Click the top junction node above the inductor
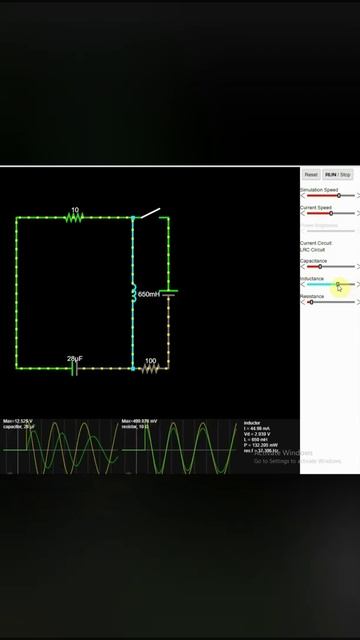Viewport: 360px width, 640px height. 133,218
